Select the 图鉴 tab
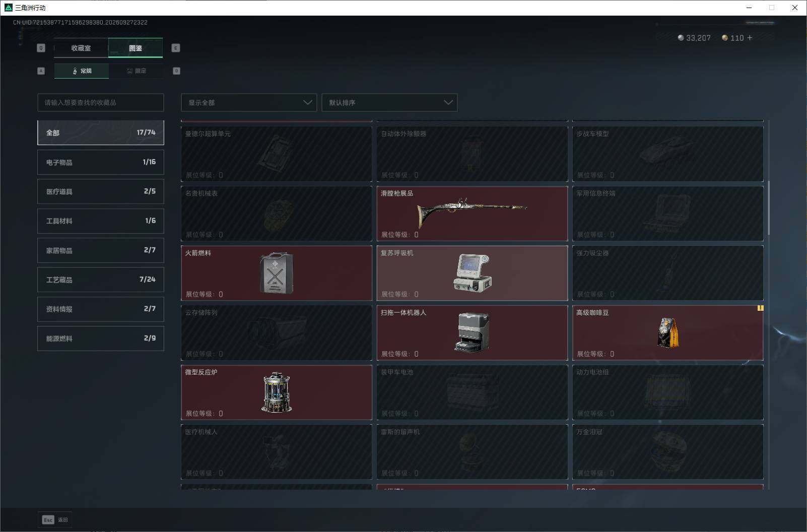This screenshot has width=807, height=532. pos(136,48)
